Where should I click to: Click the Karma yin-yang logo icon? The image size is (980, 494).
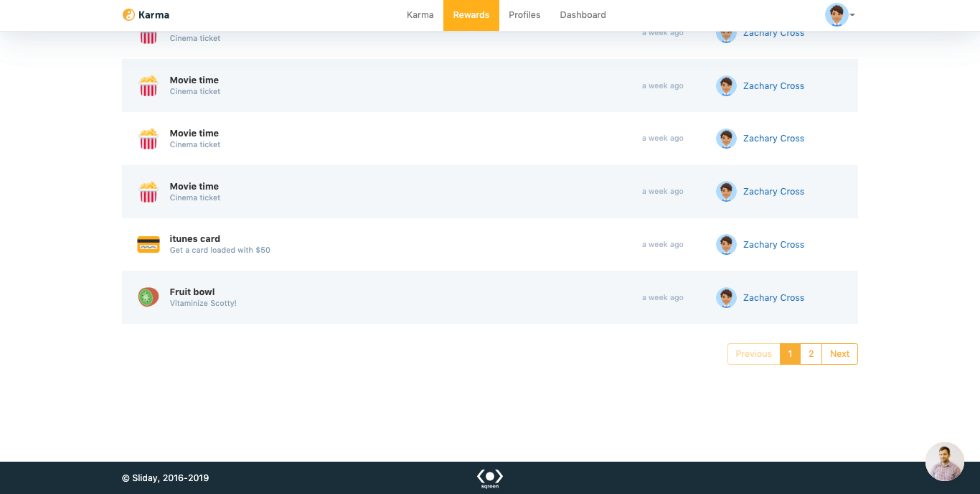128,14
